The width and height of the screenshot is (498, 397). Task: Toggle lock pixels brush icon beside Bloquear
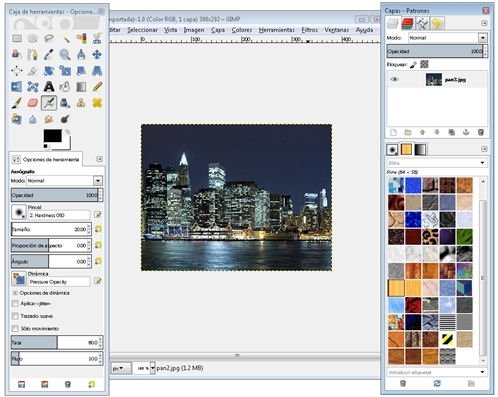tap(413, 64)
